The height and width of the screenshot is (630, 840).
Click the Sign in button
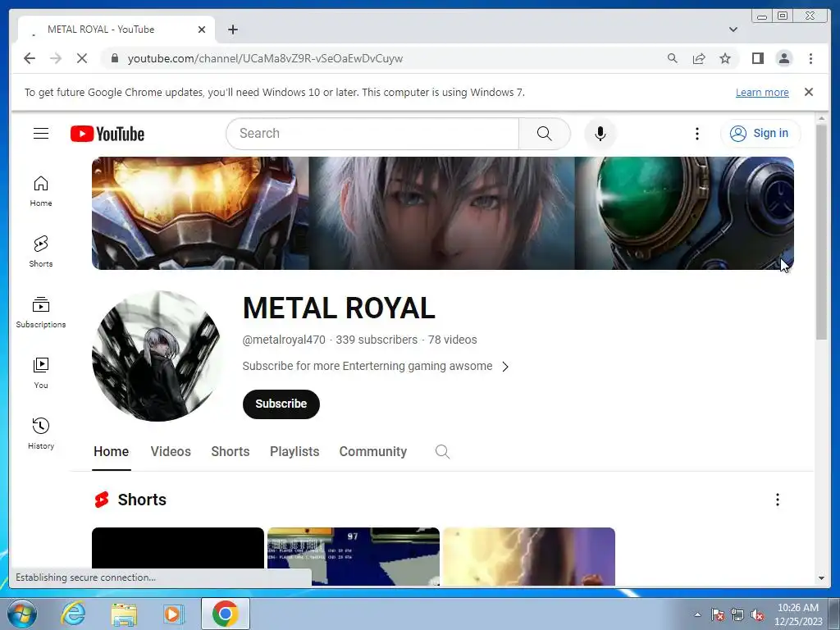coord(760,134)
